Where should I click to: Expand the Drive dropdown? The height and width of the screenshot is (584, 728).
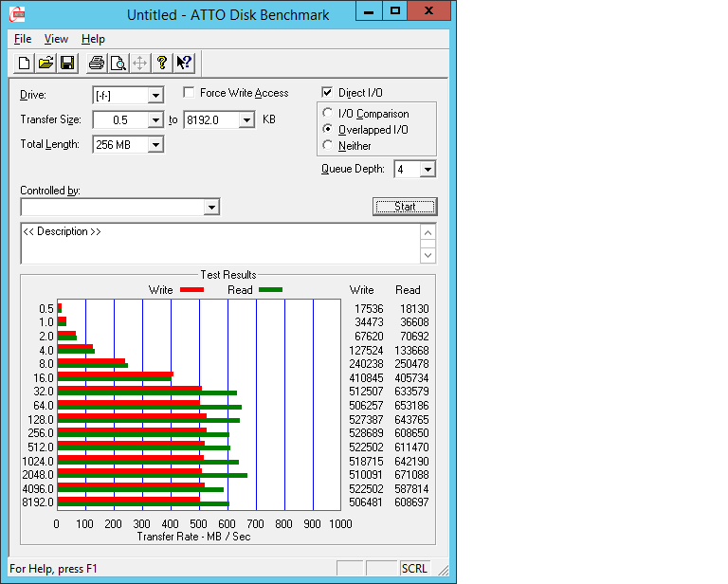(x=155, y=96)
